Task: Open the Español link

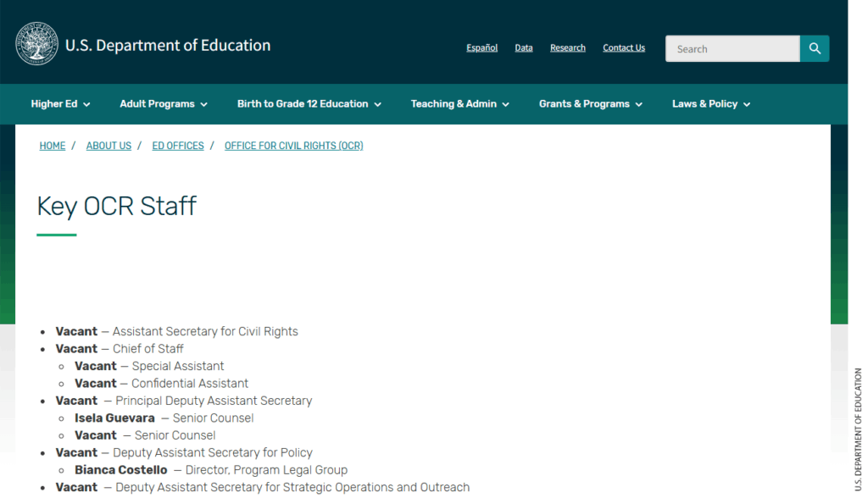Action: pos(481,48)
